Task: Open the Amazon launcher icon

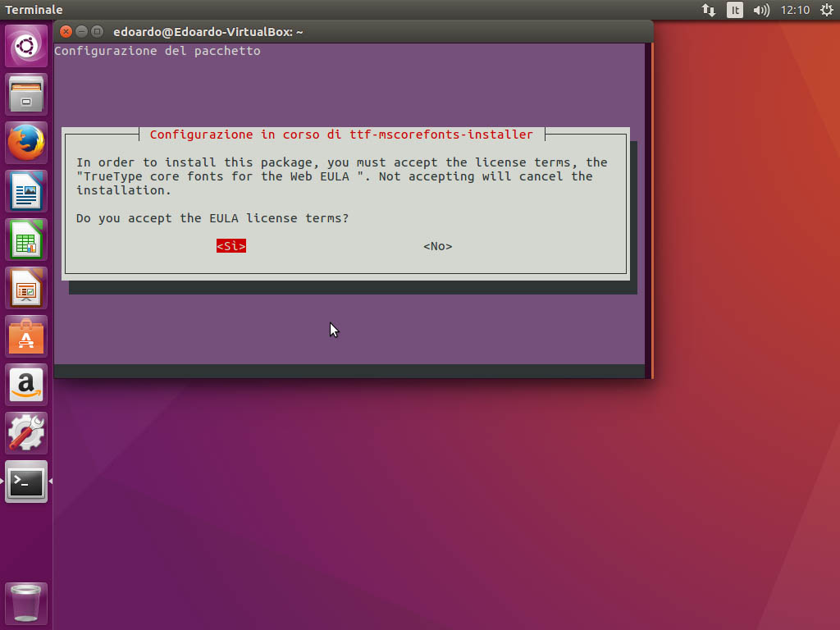Action: [26, 385]
